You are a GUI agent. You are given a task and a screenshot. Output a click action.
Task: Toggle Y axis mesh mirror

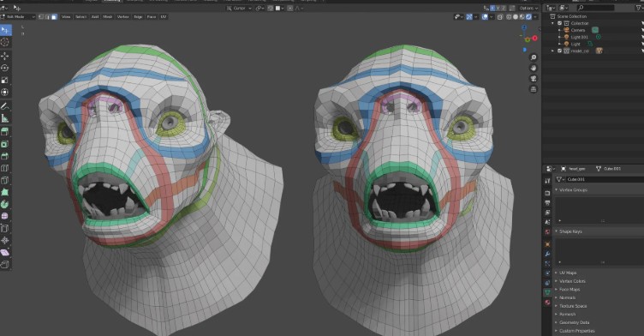(498, 8)
